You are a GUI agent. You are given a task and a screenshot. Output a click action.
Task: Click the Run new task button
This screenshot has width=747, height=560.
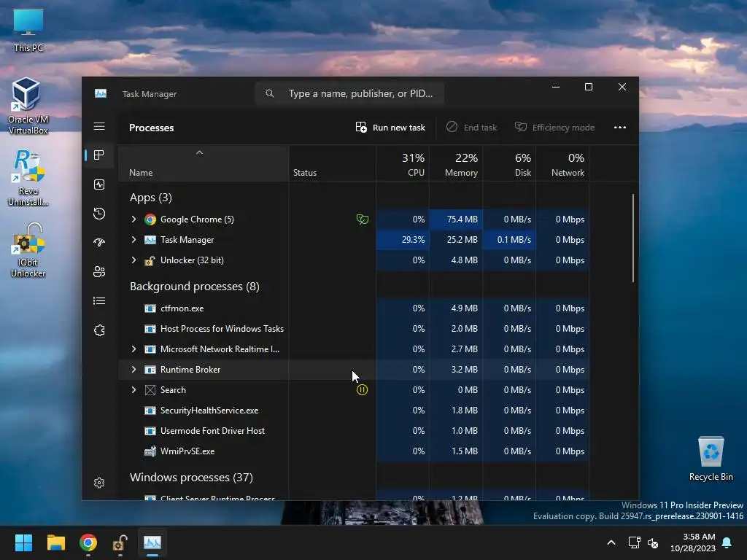pos(390,128)
